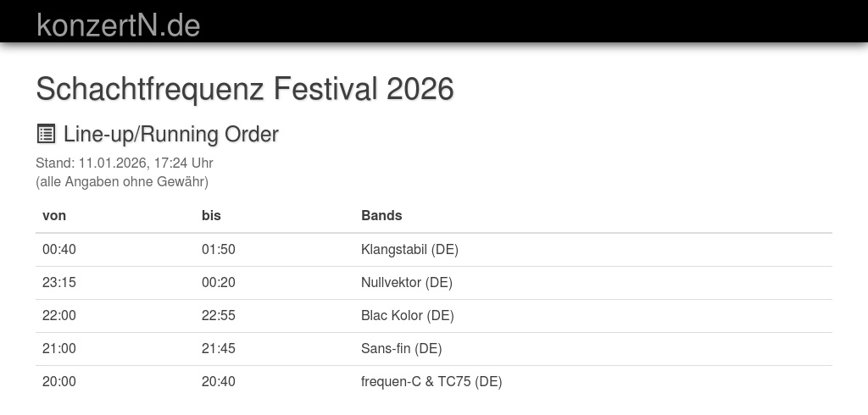This screenshot has width=868, height=415.
Task: Click the Line-up/Running Order heading
Action: 170,134
